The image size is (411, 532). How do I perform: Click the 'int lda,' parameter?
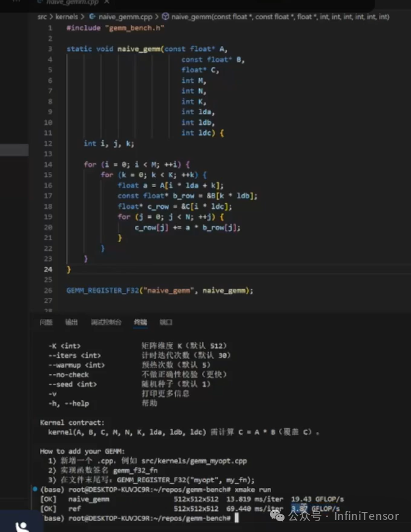coord(198,112)
